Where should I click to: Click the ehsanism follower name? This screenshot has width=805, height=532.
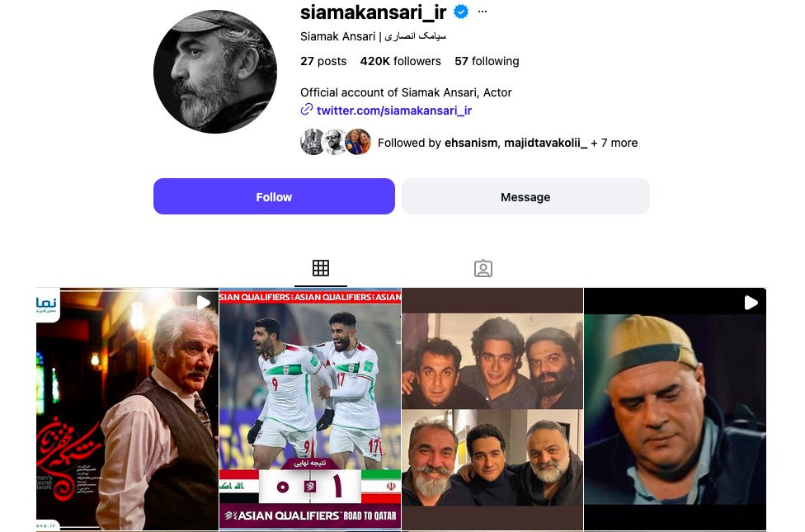point(471,143)
